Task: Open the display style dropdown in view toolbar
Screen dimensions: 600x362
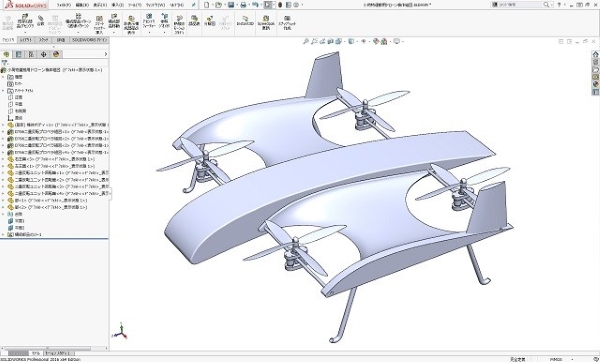Action: (x=352, y=41)
